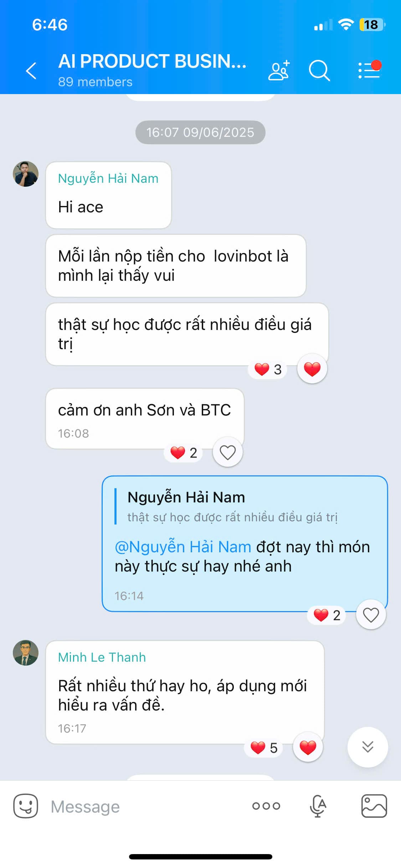Open the chat options menu icon
The image size is (401, 868).
(370, 69)
